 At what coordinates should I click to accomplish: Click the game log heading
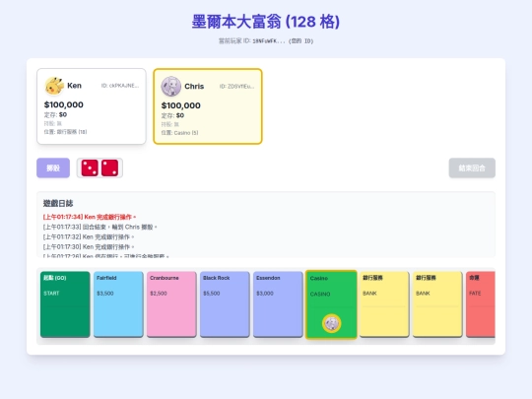point(58,203)
